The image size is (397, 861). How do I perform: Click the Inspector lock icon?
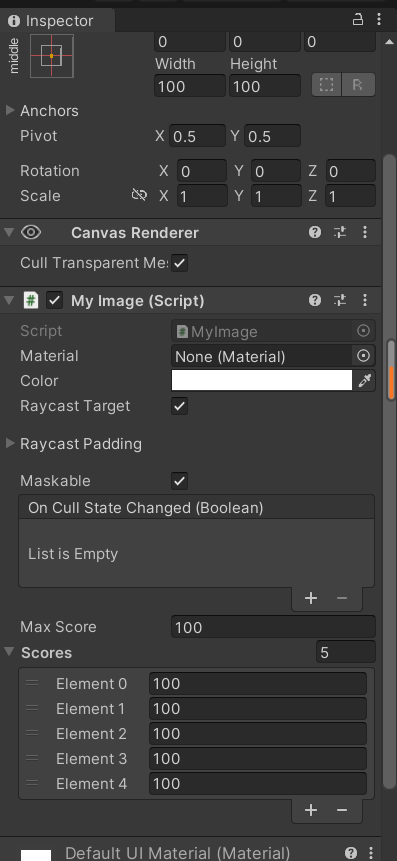click(x=357, y=20)
